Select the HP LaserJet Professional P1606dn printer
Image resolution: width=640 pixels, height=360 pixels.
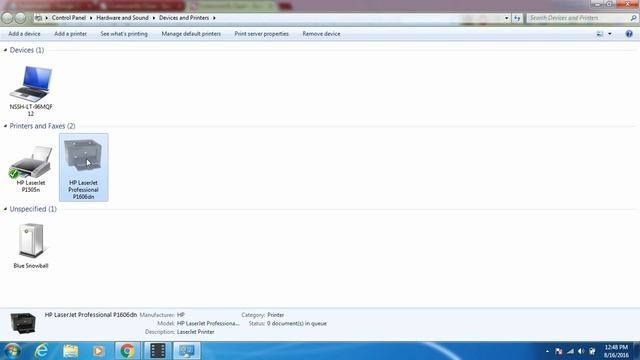(x=84, y=167)
